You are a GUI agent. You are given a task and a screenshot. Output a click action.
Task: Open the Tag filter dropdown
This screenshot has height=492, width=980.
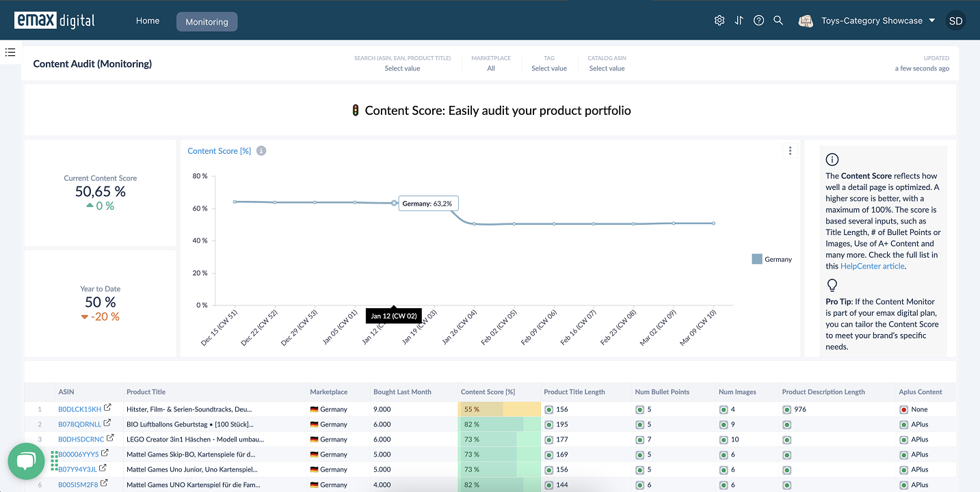[549, 68]
